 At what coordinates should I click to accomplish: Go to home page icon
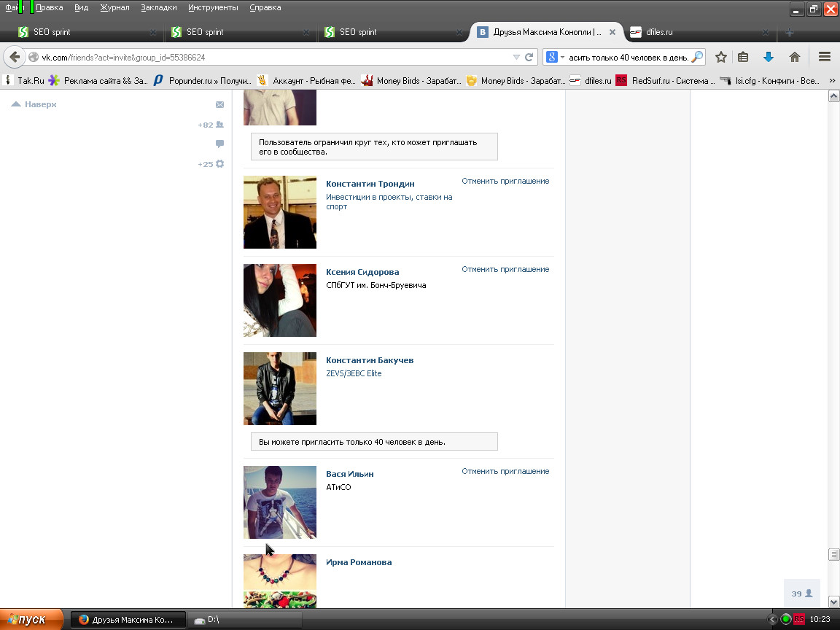795,57
